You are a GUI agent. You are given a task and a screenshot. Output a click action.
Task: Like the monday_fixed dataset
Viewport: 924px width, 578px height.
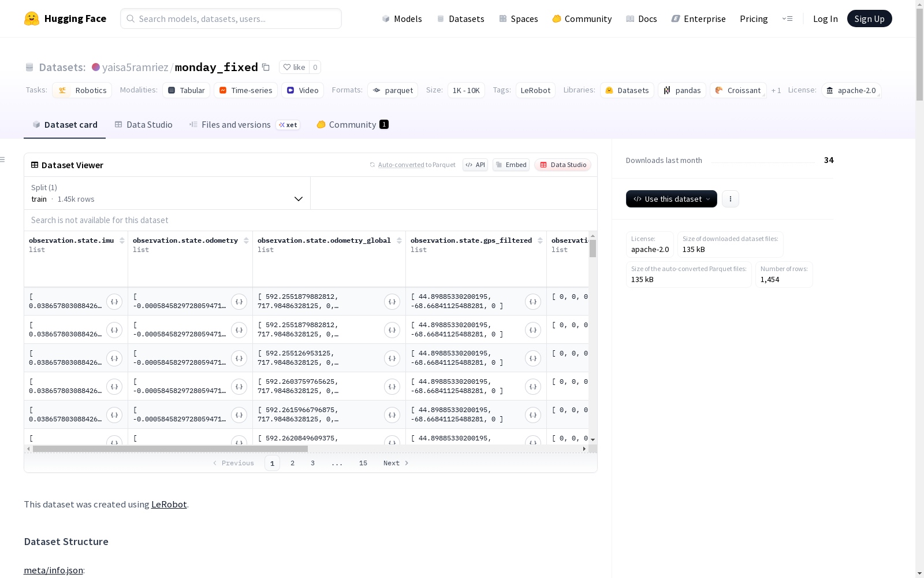coord(295,67)
